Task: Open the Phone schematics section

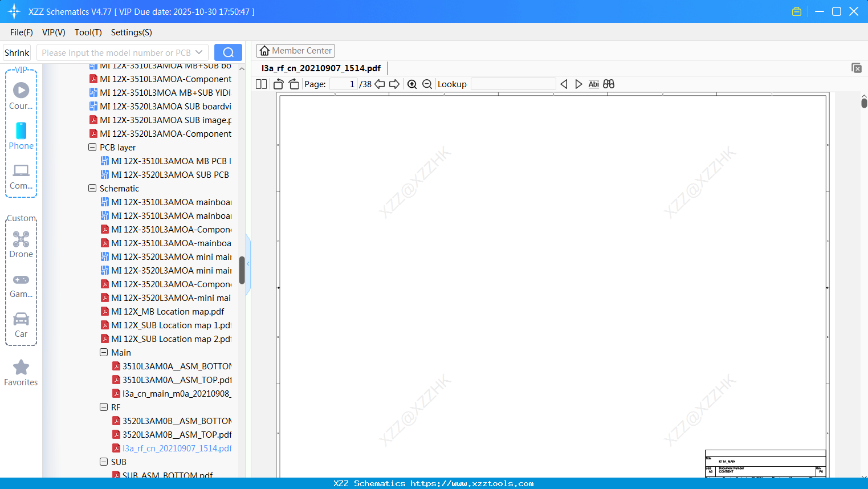Action: click(21, 131)
